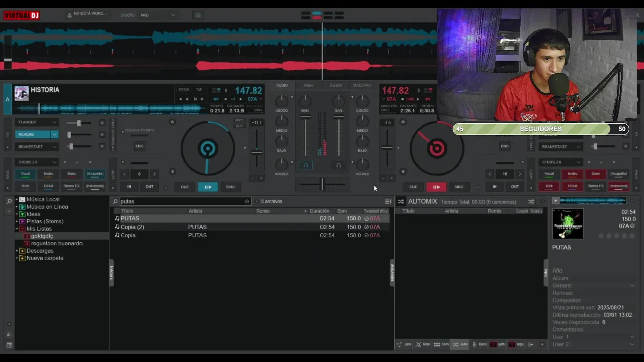The image size is (644, 362).
Task: Open the settings gear in top bar
Action: coord(198,15)
